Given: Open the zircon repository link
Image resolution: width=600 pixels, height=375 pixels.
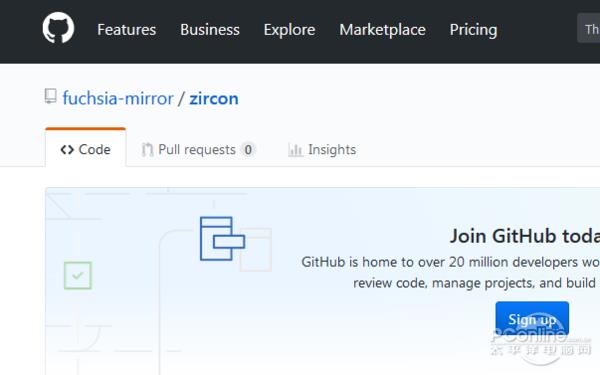Looking at the screenshot, I should tap(214, 98).
